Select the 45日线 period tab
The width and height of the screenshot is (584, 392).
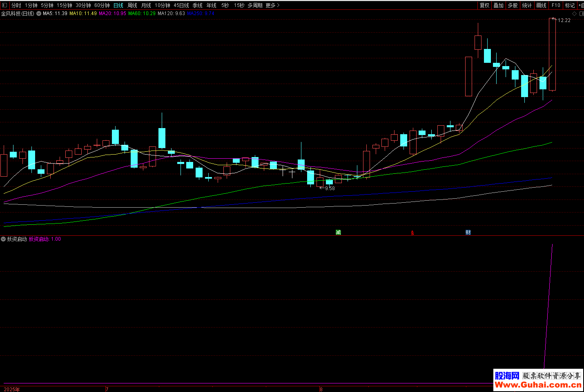[x=181, y=5]
